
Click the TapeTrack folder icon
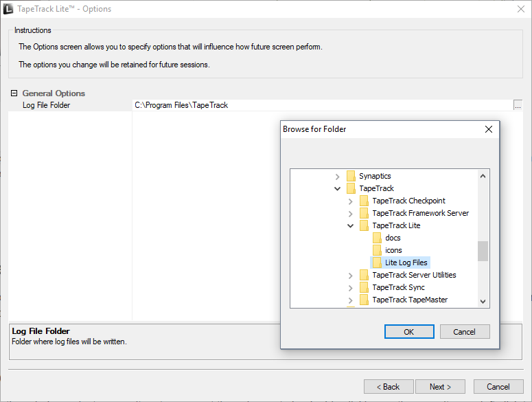click(351, 188)
